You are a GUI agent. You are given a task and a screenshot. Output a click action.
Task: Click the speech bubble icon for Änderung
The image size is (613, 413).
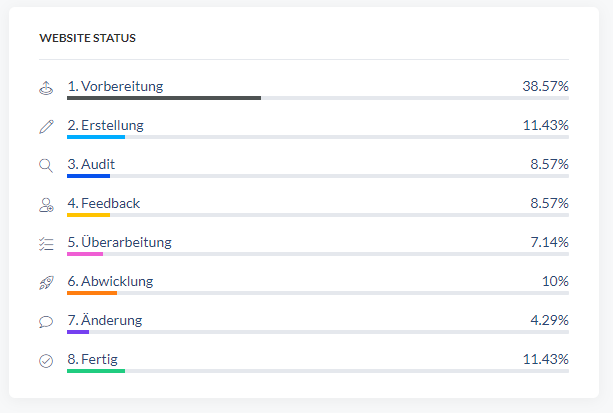45,321
